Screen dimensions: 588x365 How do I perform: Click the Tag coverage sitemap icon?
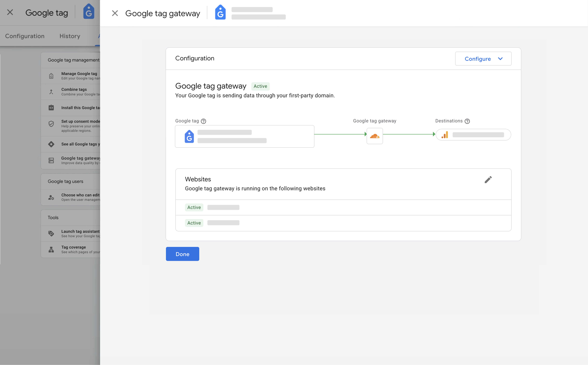click(51, 250)
